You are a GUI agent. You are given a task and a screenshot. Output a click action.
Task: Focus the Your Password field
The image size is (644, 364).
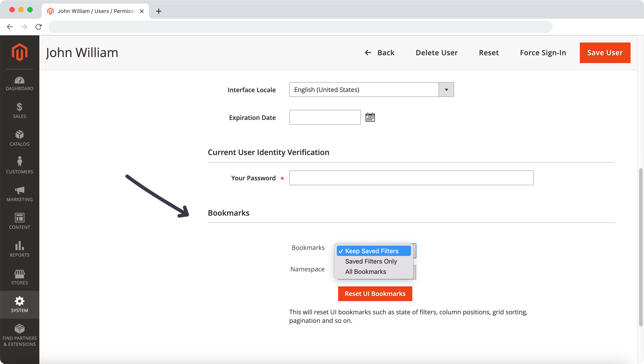click(411, 178)
